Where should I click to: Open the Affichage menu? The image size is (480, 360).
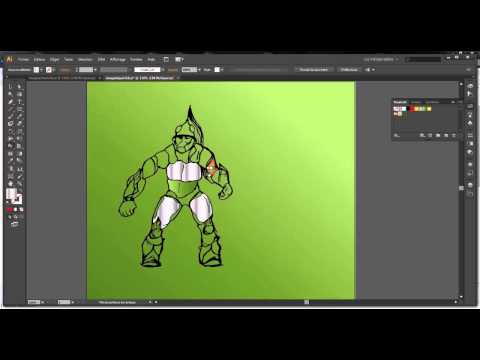118,60
